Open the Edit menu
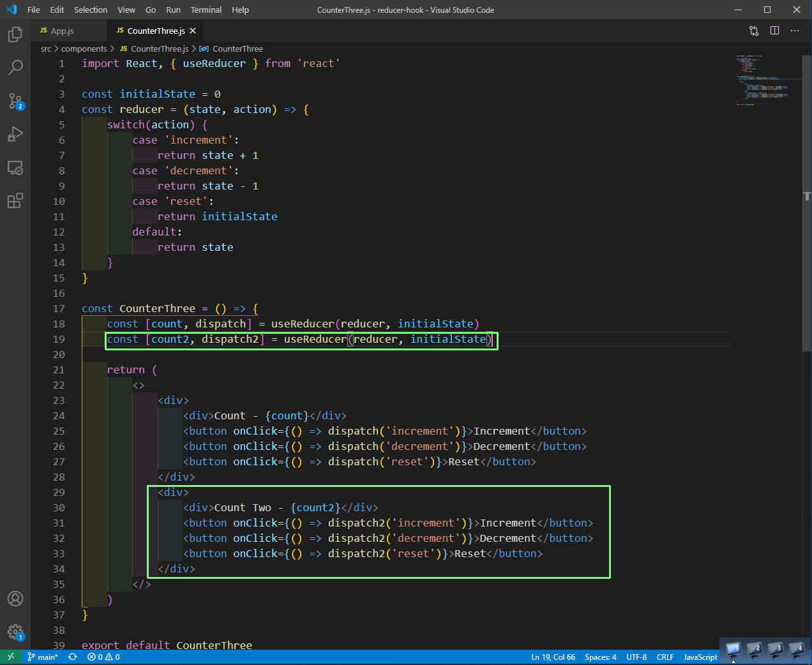 57,10
